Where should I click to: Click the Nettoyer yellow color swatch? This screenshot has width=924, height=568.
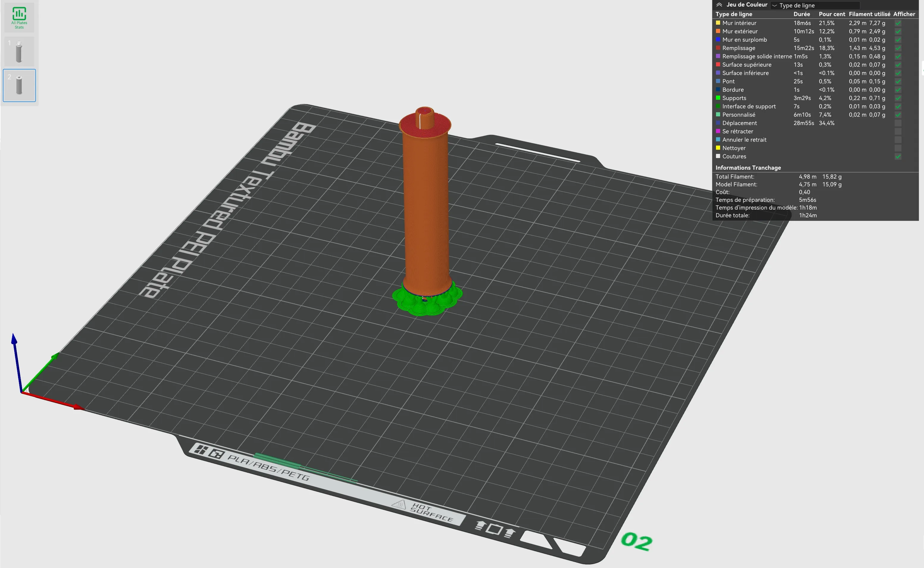click(718, 148)
